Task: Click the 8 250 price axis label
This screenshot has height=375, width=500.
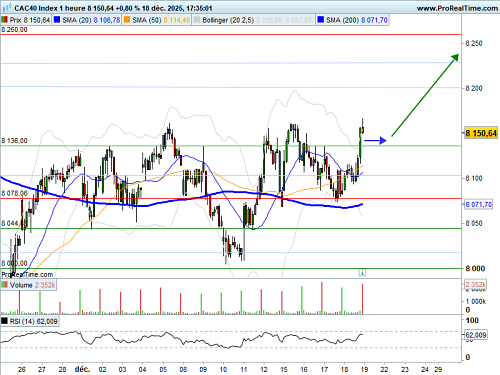Action: pos(474,43)
